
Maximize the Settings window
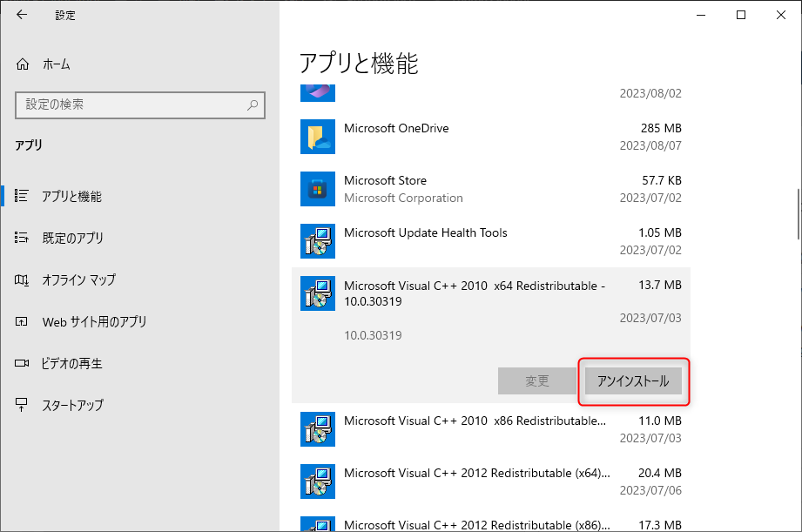pyautogui.click(x=741, y=15)
